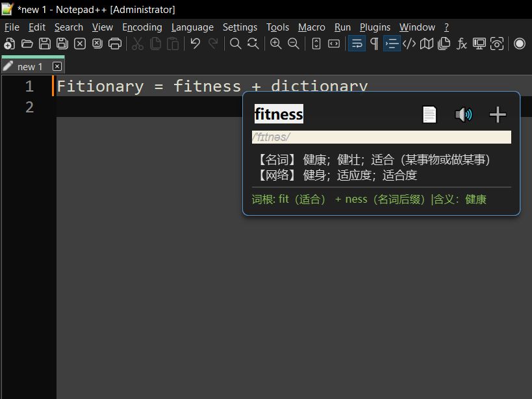Toggle show all characters pilcrow icon

(374, 44)
